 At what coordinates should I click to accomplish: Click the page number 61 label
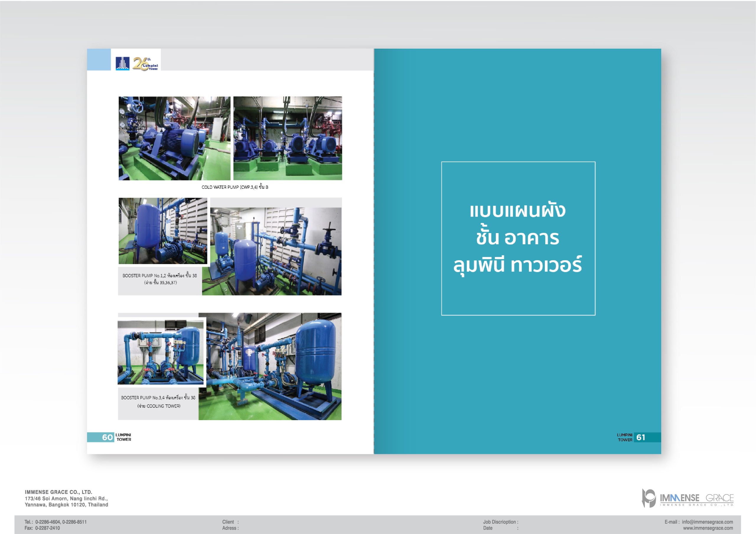click(641, 437)
